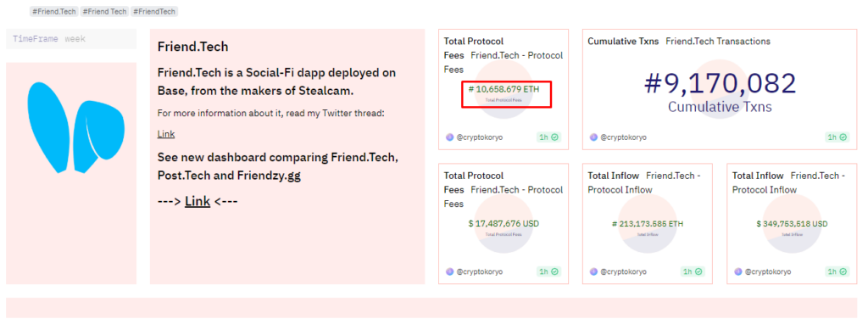Click the Friend.Tech heading text
The height and width of the screenshot is (330, 868).
192,47
